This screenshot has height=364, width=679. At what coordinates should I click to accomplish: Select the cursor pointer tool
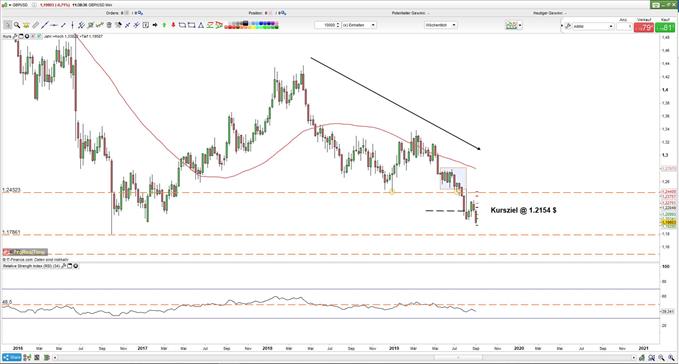7,25
